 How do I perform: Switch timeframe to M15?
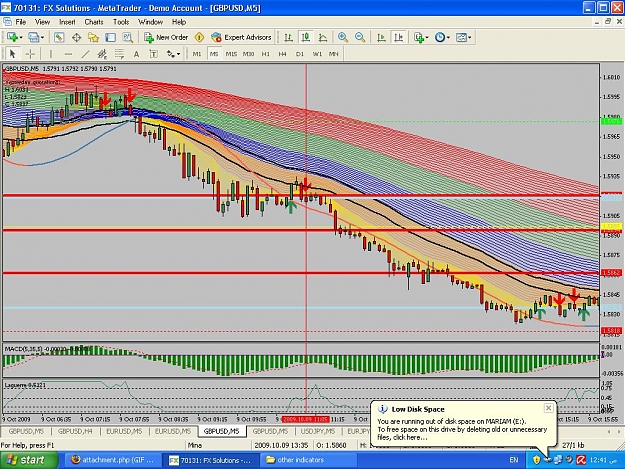point(231,54)
